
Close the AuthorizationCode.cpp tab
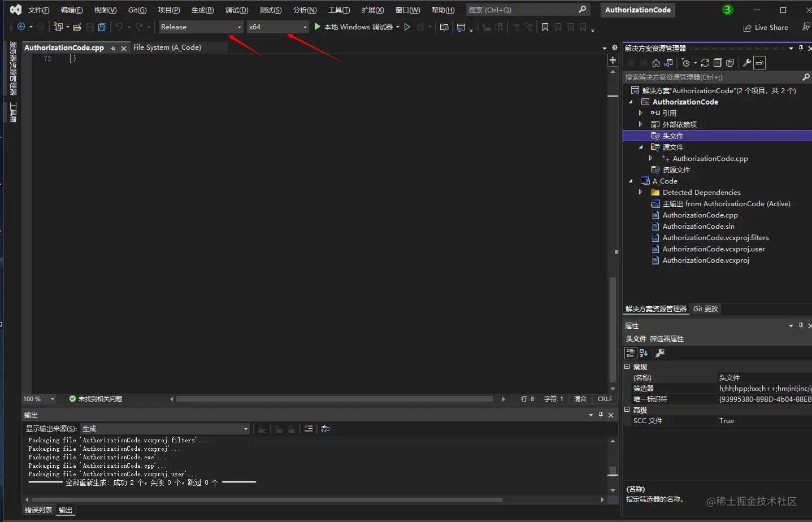(x=124, y=48)
